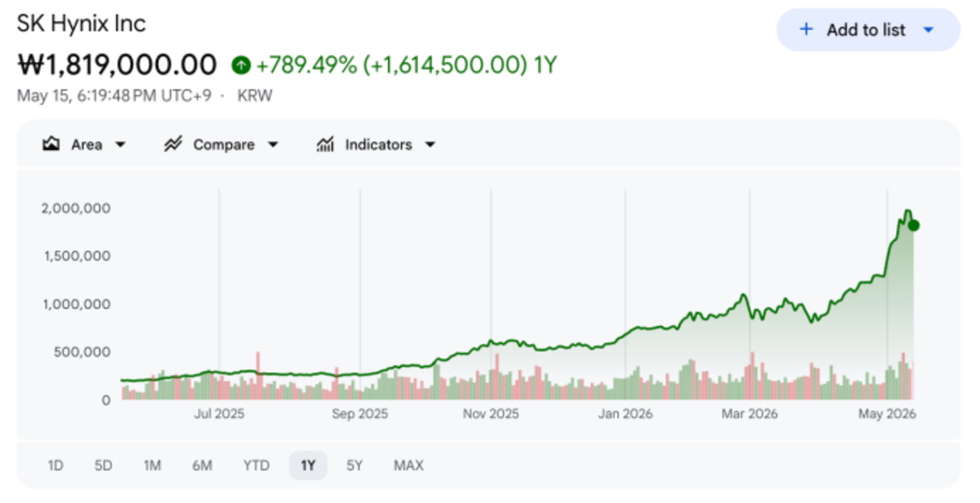Click the plus icon in Add to list
Image resolution: width=980 pixels, height=503 pixels.
806,29
